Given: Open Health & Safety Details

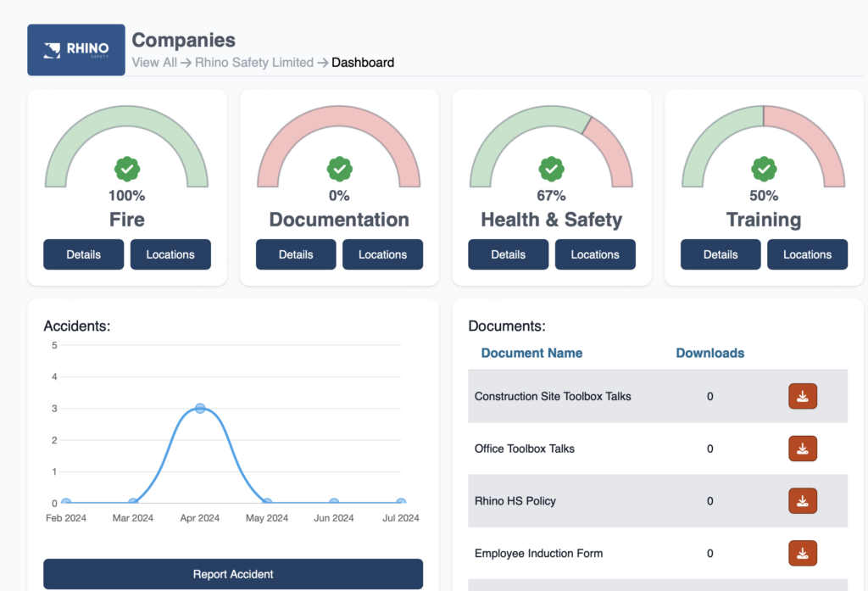Looking at the screenshot, I should coord(509,254).
